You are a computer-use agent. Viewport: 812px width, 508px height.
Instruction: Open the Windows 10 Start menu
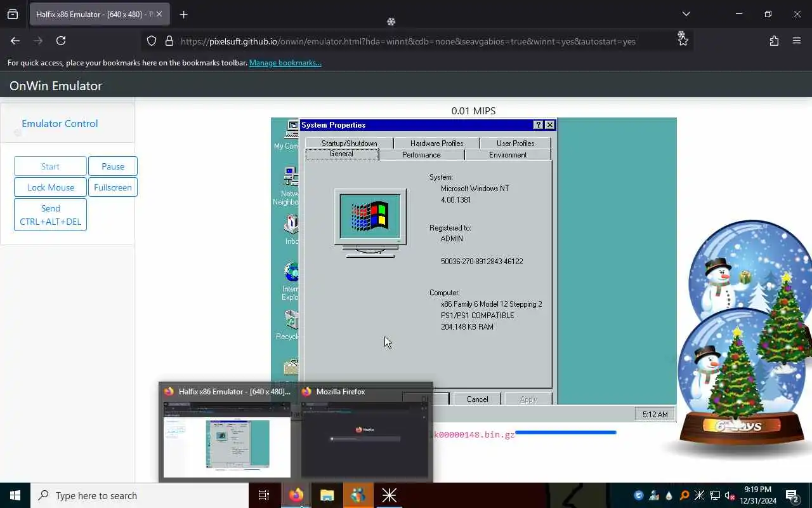[15, 495]
